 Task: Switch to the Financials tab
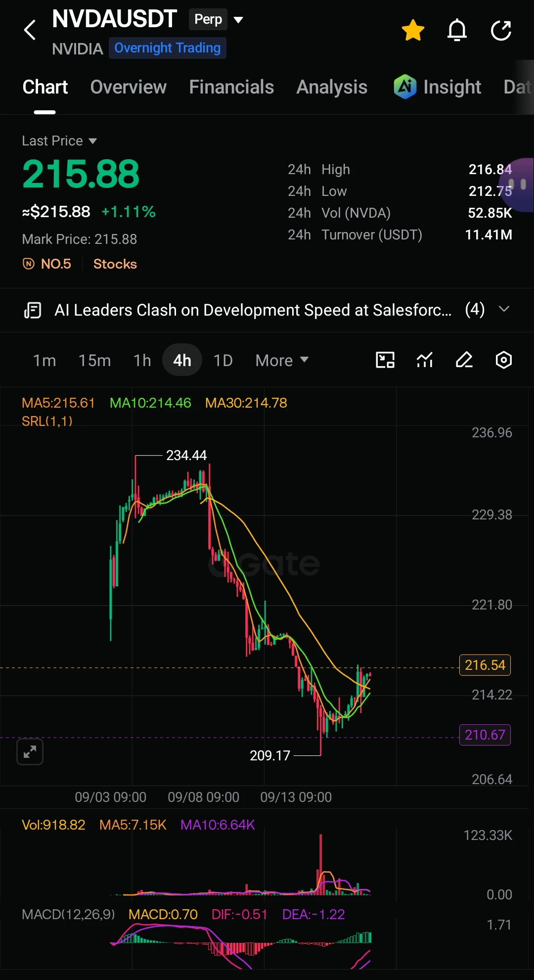231,87
